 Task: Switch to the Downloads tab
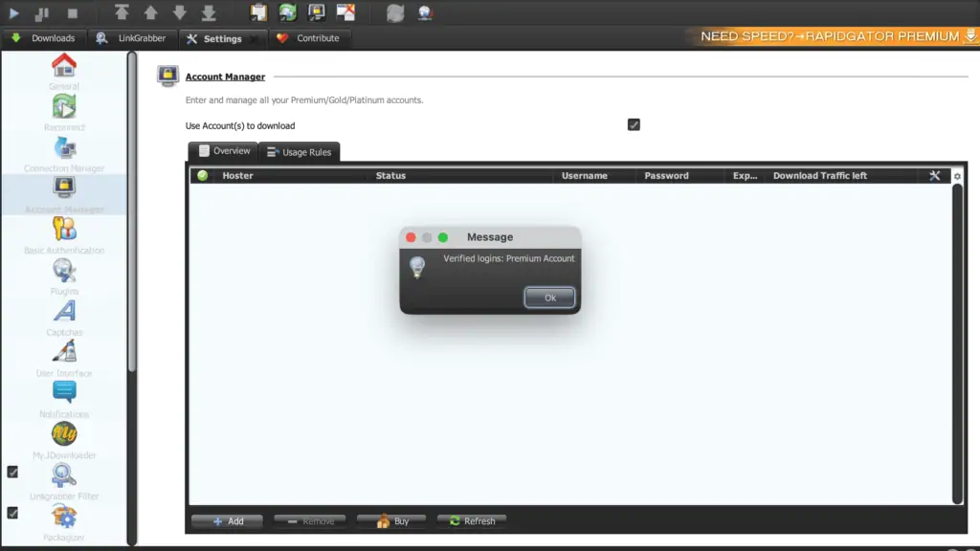tap(43, 38)
